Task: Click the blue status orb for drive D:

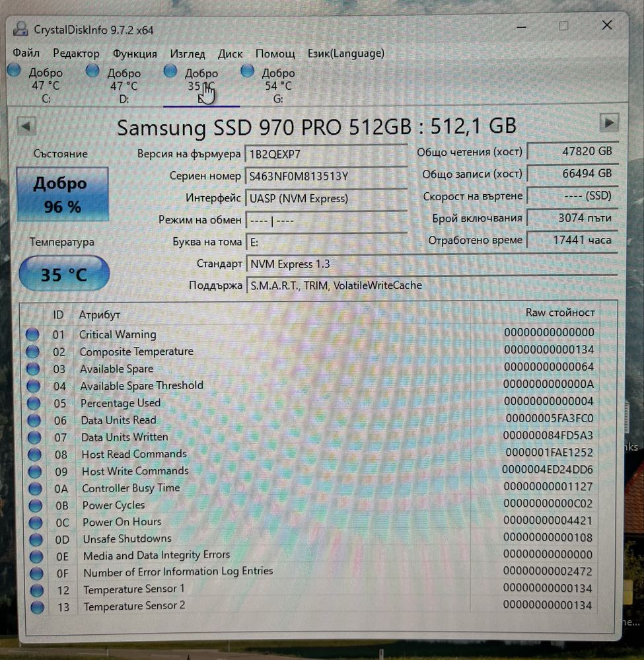Action: click(x=92, y=70)
